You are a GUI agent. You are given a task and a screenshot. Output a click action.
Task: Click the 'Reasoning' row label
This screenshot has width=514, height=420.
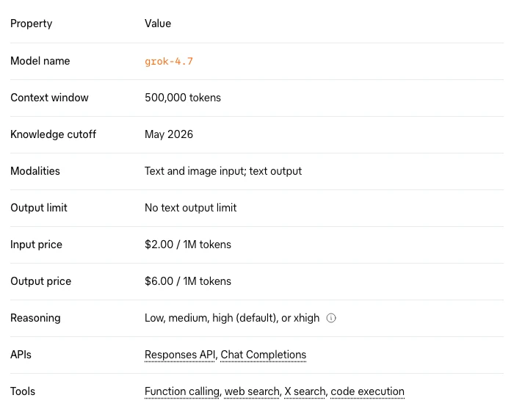click(x=35, y=318)
